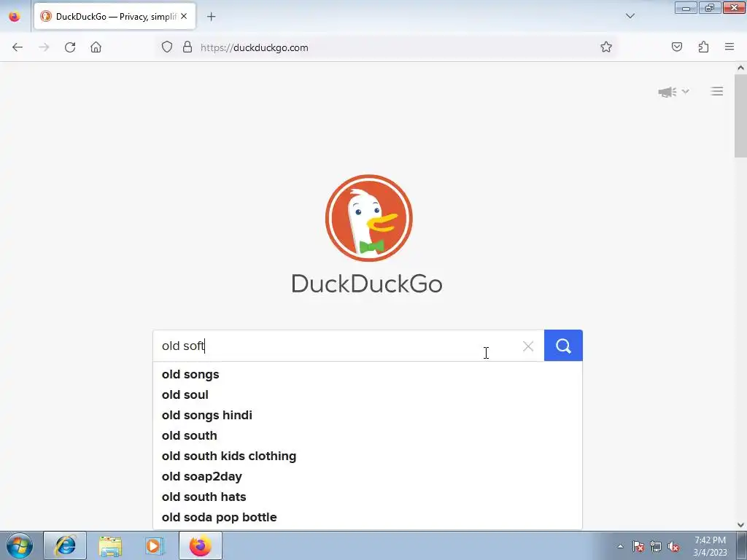Open the Firefox application menu
This screenshot has height=560, width=747.
pos(729,47)
